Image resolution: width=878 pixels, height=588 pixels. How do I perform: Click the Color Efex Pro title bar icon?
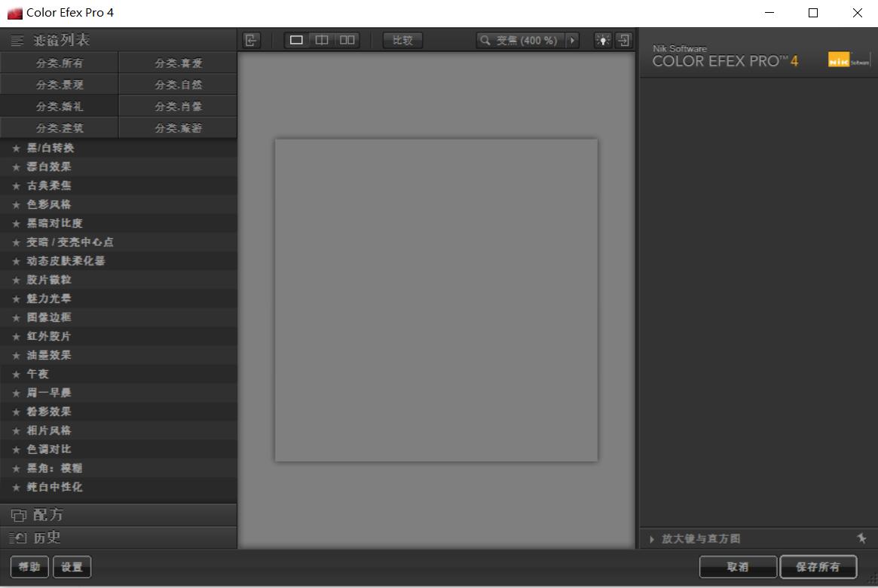coord(14,13)
